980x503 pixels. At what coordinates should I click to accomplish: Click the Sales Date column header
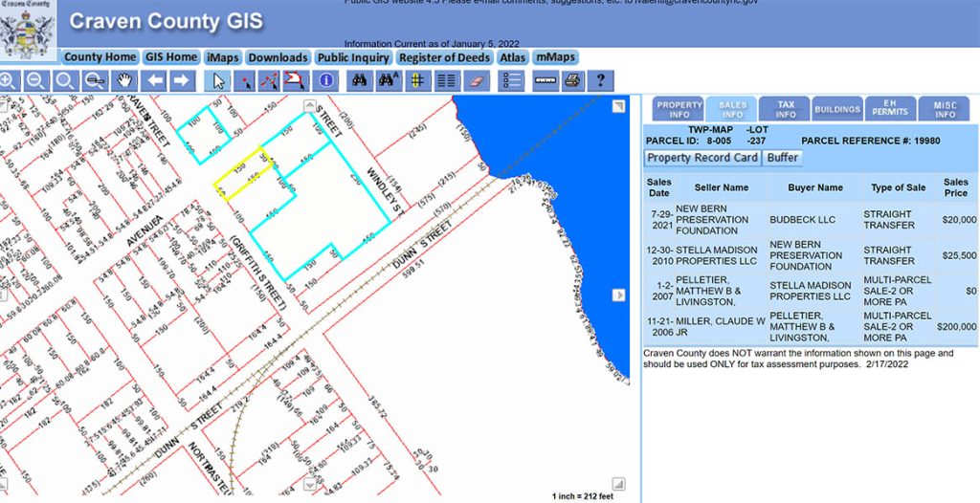[x=658, y=187]
